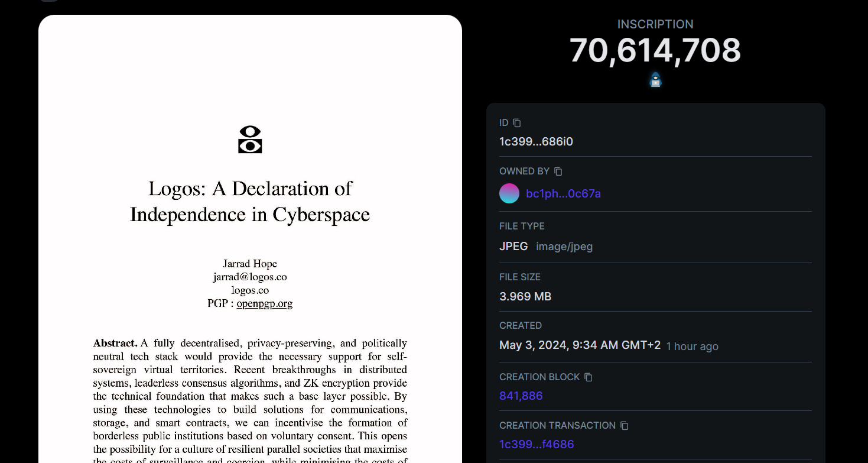
Task: Select the file size 3.969 MB
Action: [x=525, y=296]
